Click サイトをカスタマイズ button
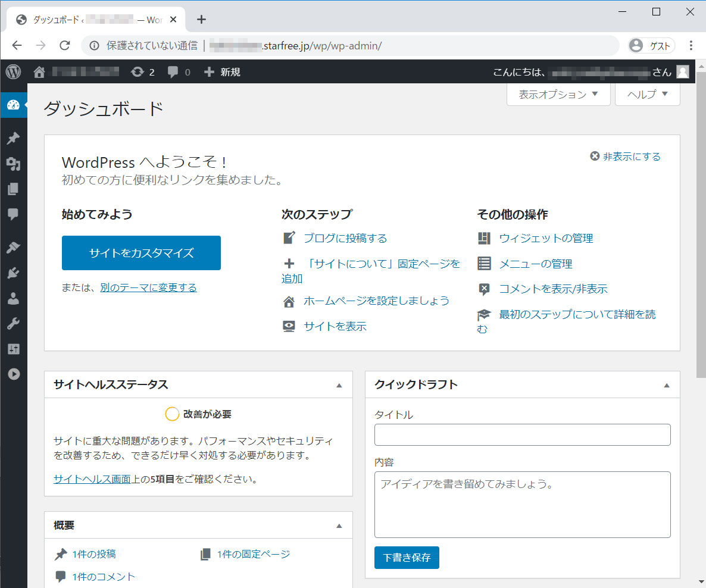Screen dimensions: 706x588 (142, 253)
